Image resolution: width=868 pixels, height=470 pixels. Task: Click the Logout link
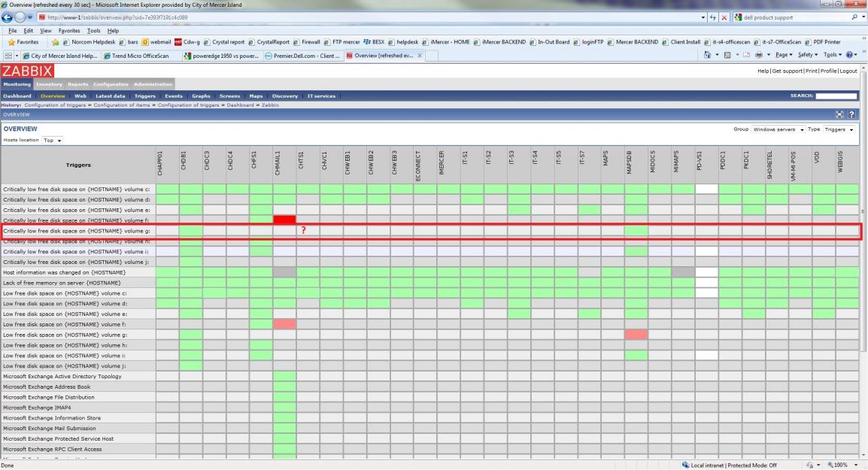(848, 71)
